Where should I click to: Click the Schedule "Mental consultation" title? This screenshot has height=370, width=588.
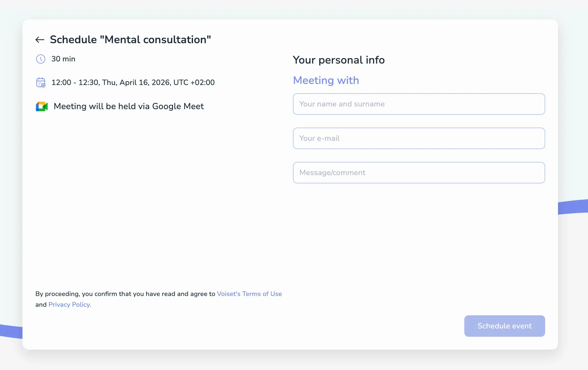click(x=130, y=40)
